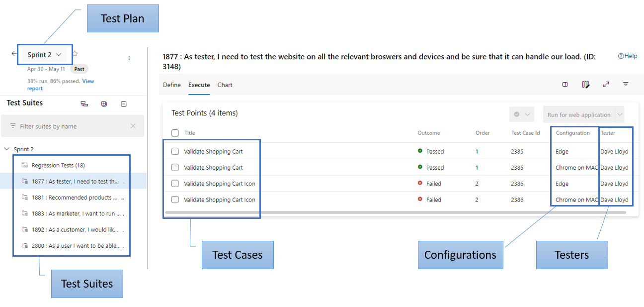Click the back navigation arrow

click(14, 53)
